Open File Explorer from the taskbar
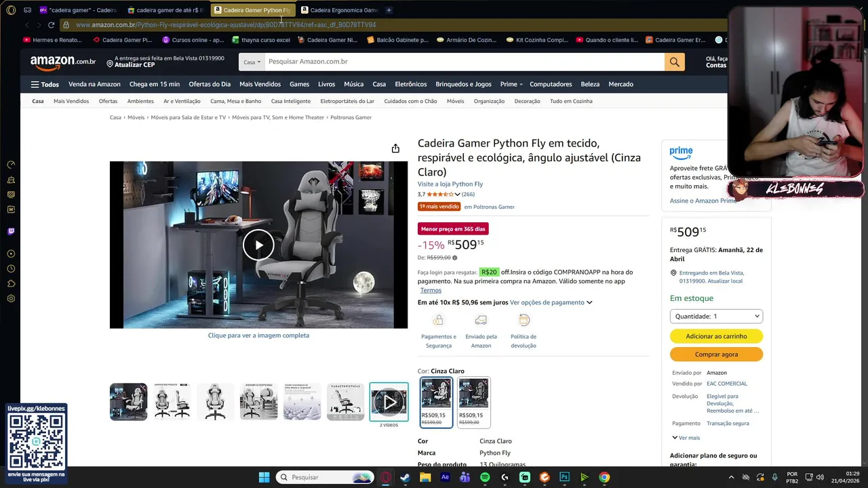This screenshot has width=868, height=488. (x=425, y=477)
